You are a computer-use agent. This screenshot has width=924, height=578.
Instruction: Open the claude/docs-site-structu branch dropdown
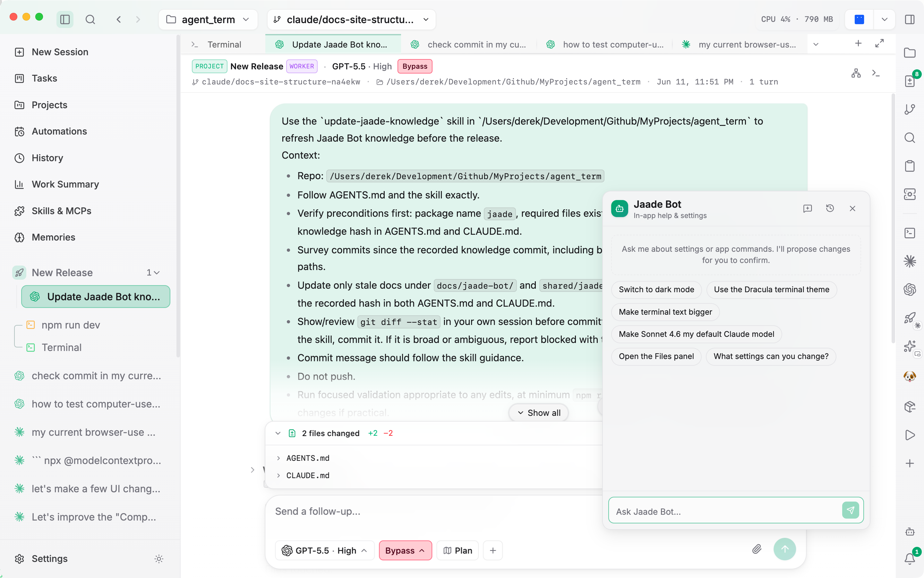(351, 19)
